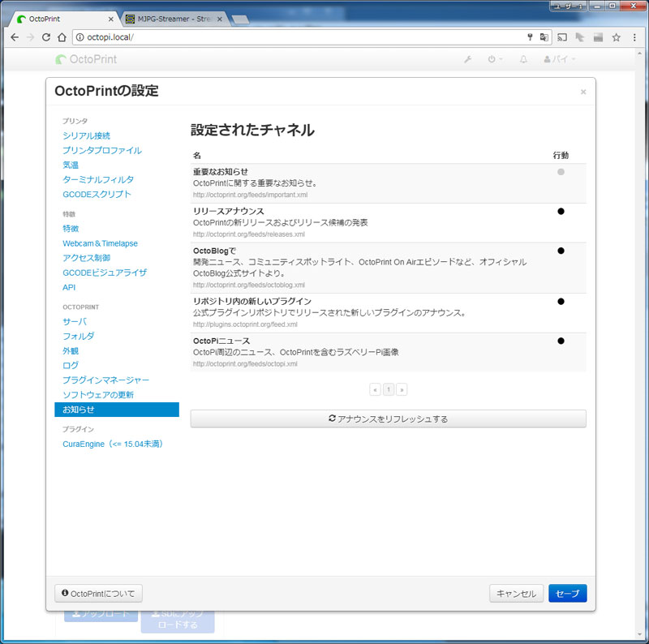Open the browser home page icon

point(62,37)
